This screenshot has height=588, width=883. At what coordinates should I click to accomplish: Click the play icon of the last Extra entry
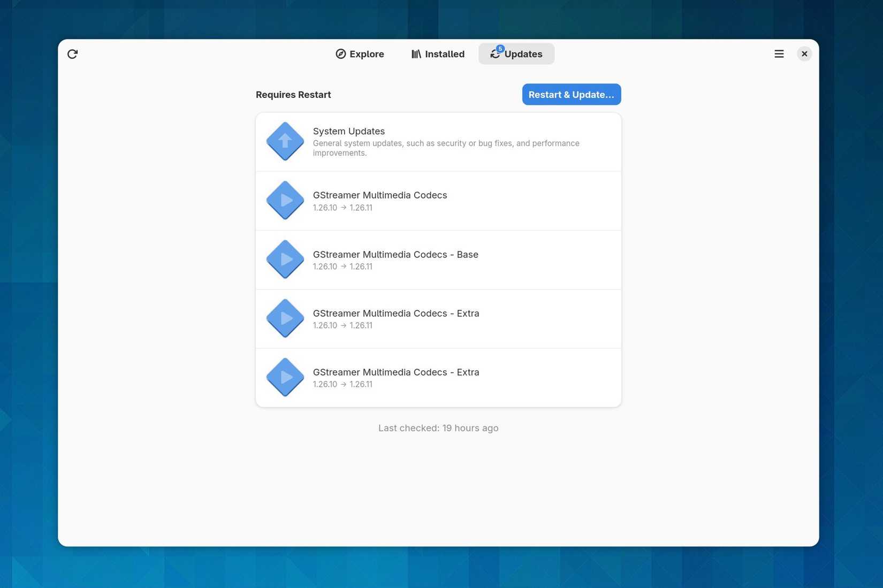[285, 377]
